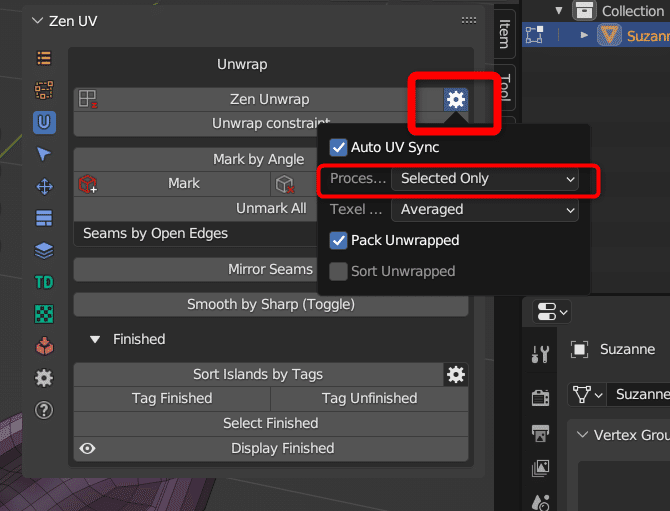
Task: Switch to the Item sidebar tab
Action: [x=505, y=34]
